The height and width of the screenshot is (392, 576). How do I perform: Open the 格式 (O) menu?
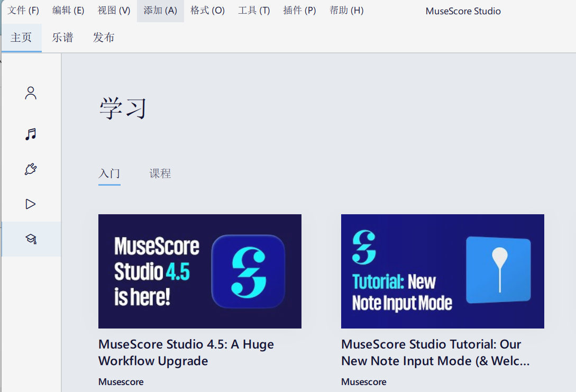[207, 10]
